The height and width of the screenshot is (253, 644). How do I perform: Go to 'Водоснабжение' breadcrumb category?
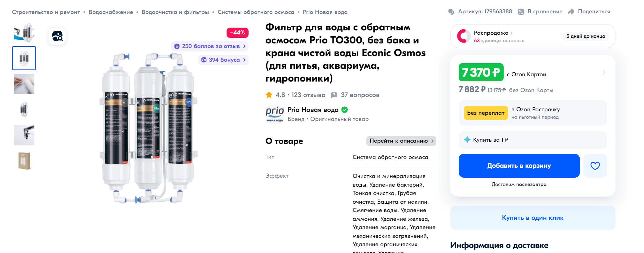click(111, 12)
